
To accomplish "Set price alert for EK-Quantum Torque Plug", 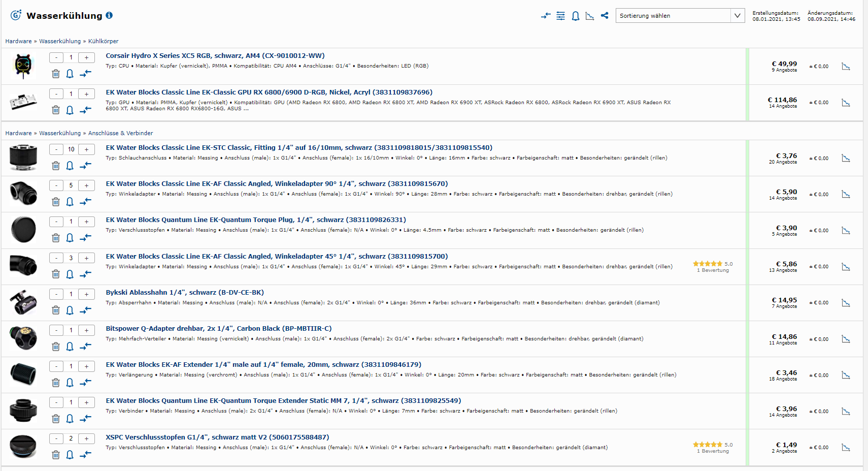I will (x=70, y=238).
